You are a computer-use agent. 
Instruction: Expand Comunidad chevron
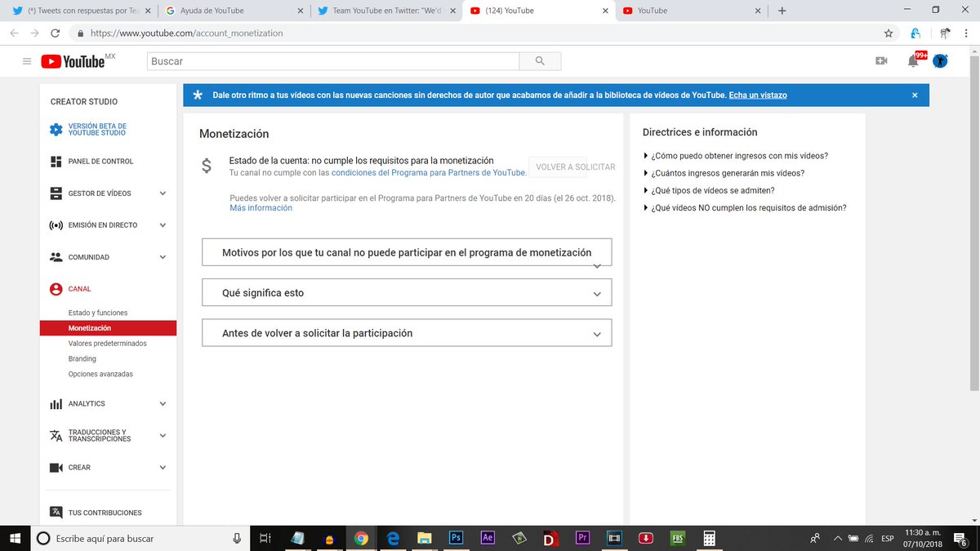[163, 257]
